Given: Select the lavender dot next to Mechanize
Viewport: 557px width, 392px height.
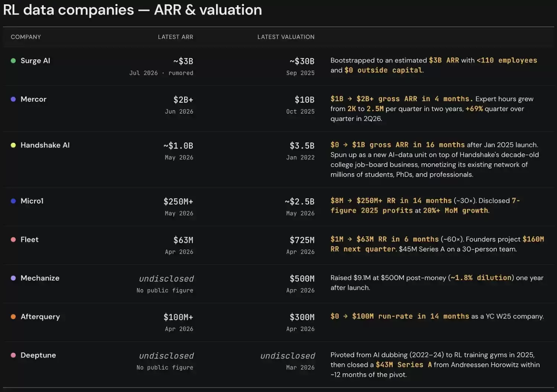Looking at the screenshot, I should click(13, 278).
